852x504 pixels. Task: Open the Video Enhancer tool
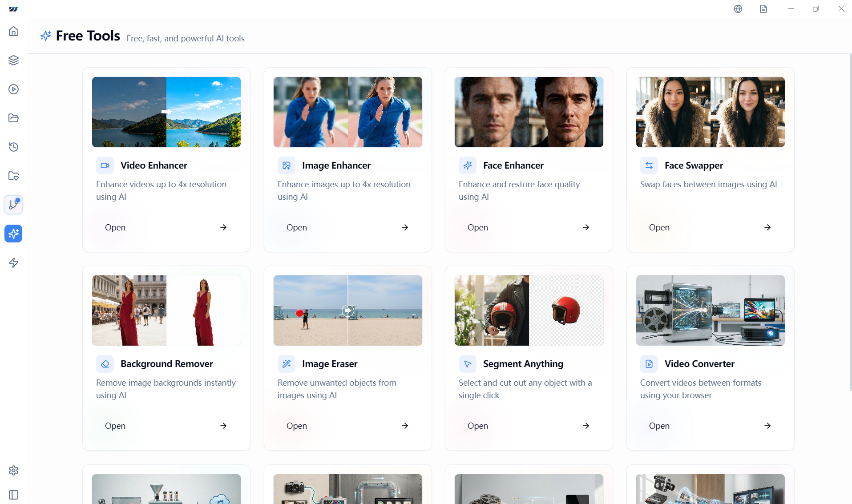click(x=166, y=227)
